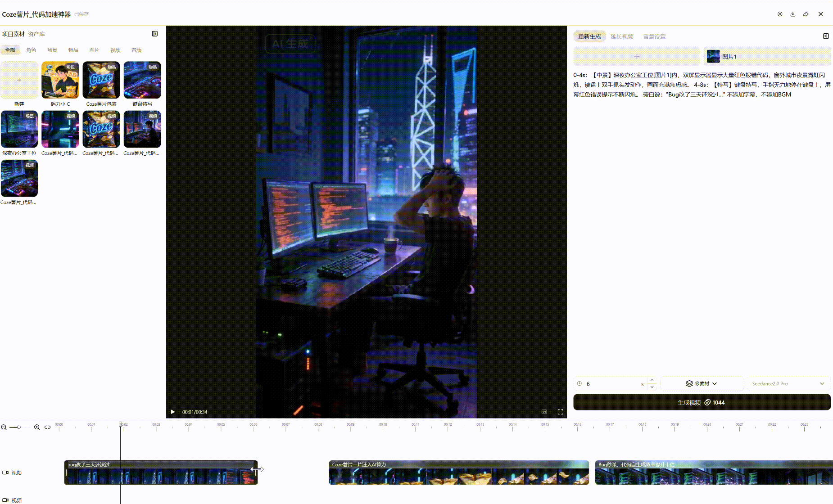833x504 pixels.
Task: Increase duration with the up stepper
Action: click(652, 380)
